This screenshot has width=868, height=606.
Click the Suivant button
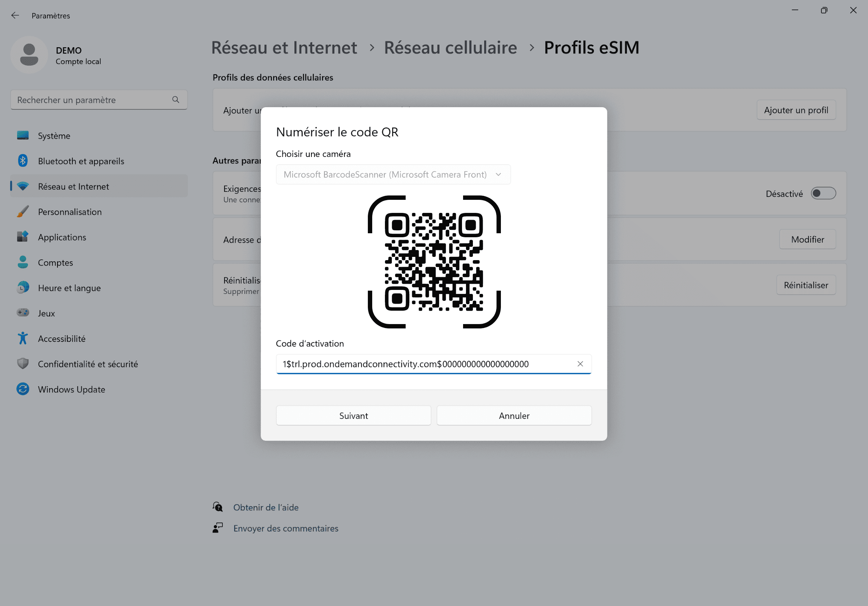click(353, 416)
